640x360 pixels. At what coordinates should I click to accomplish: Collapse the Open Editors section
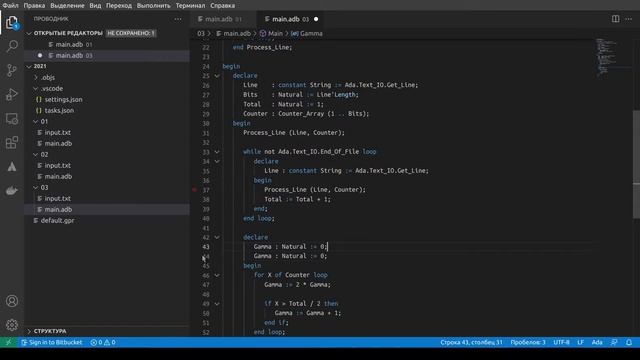pyautogui.click(x=29, y=33)
